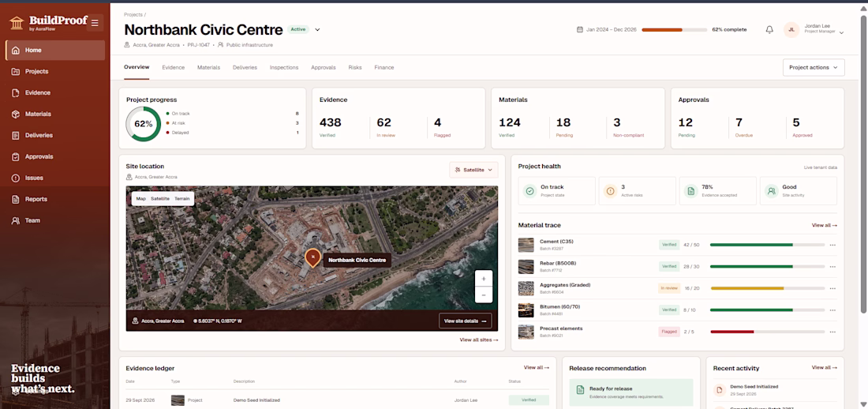Click the Site activity people icon
868x409 pixels.
coord(771,190)
